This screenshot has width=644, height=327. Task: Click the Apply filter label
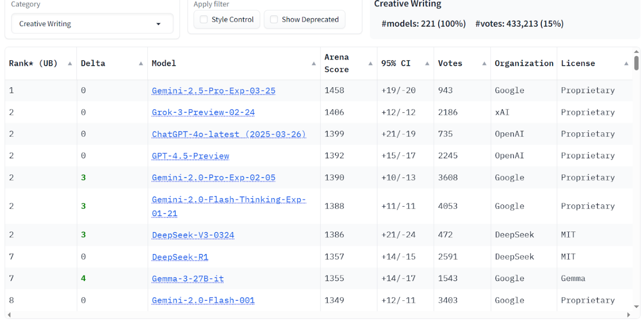click(211, 5)
